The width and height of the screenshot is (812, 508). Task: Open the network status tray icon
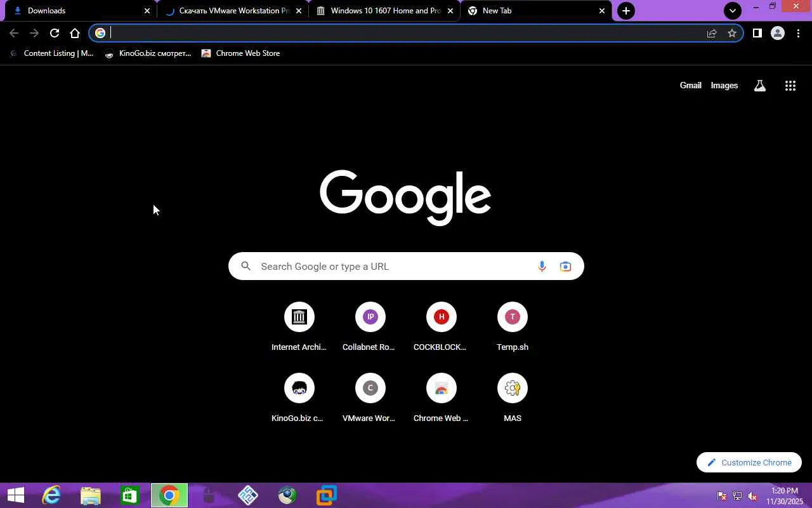(x=737, y=496)
